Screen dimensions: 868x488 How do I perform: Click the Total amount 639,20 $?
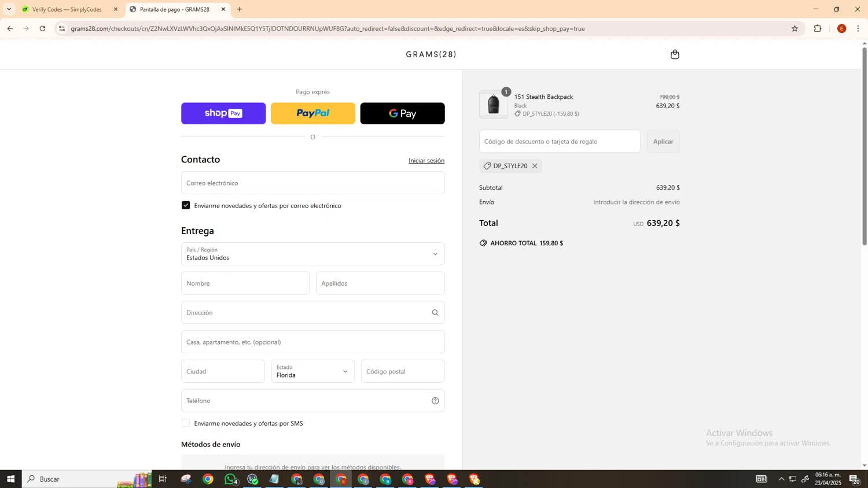click(663, 223)
